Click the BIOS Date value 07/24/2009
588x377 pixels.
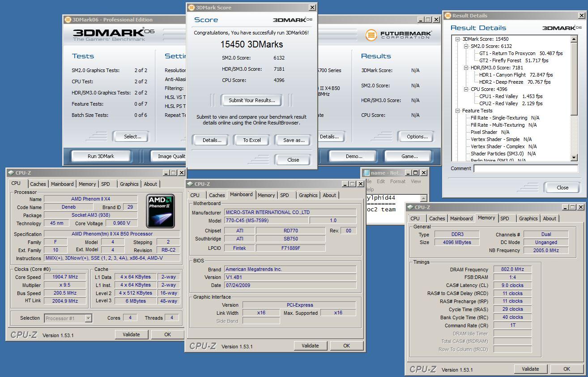290,285
